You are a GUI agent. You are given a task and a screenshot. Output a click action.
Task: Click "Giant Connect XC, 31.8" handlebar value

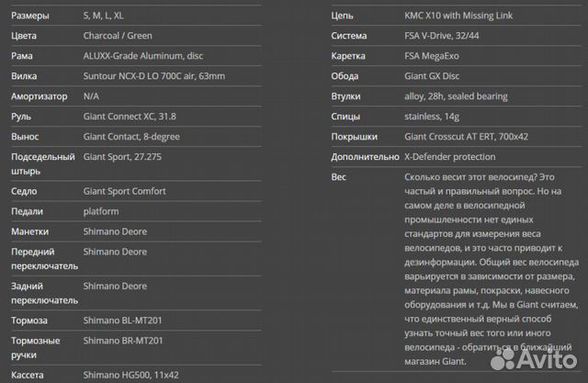pyautogui.click(x=128, y=116)
